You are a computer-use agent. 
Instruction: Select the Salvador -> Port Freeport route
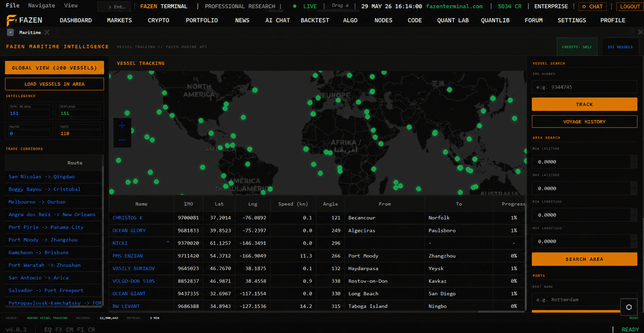[46, 290]
